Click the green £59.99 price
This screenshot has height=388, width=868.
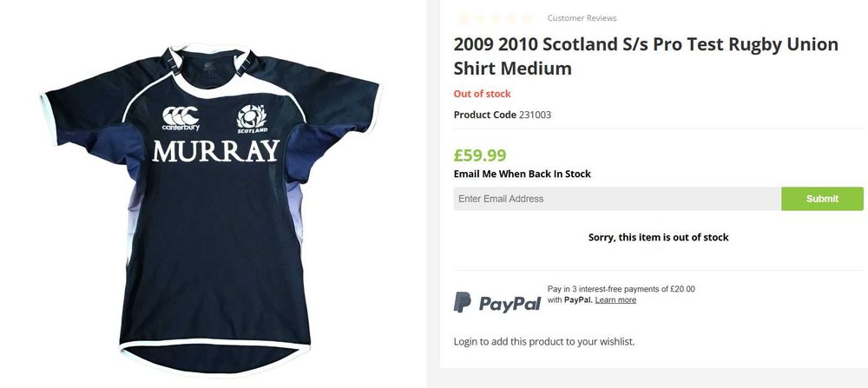point(480,155)
